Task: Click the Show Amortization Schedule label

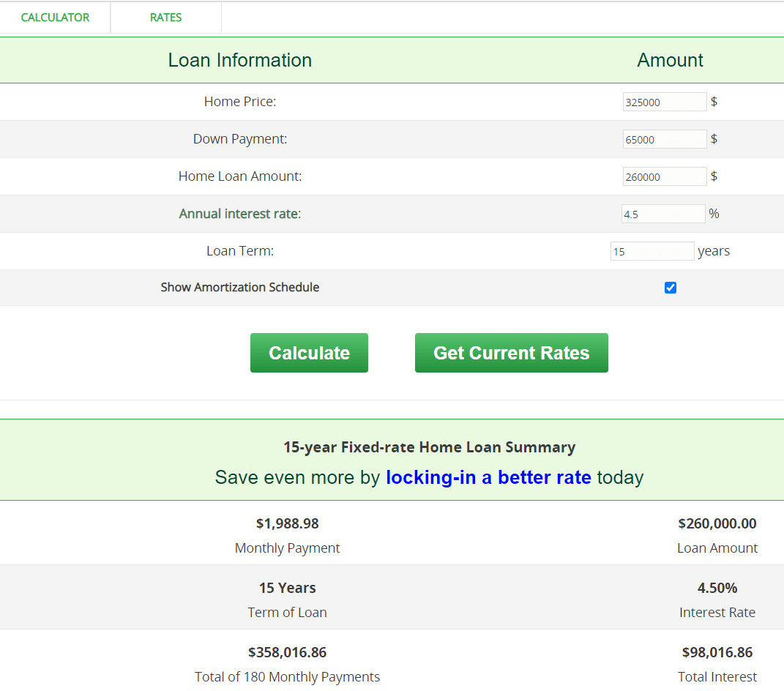Action: (x=240, y=288)
